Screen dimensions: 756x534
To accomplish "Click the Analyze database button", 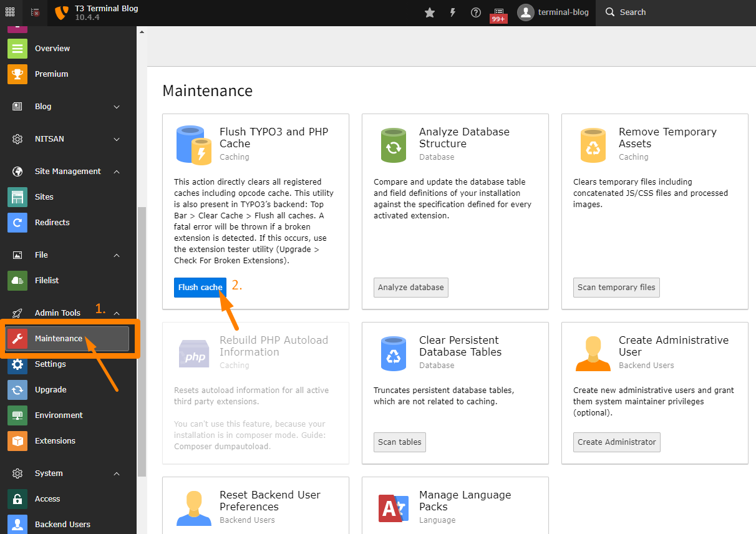I will pyautogui.click(x=411, y=288).
